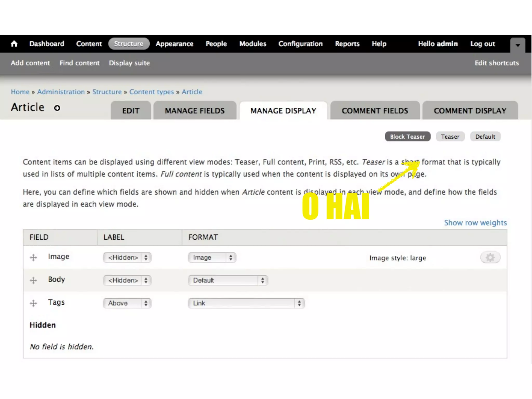
Task: Open the Image label dropdown
Action: tap(127, 257)
